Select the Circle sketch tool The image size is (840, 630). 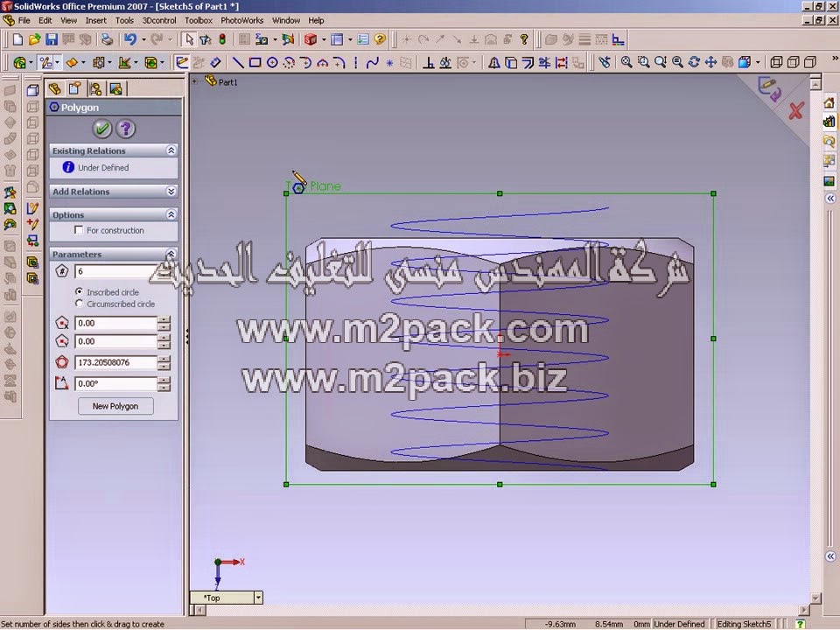272,63
